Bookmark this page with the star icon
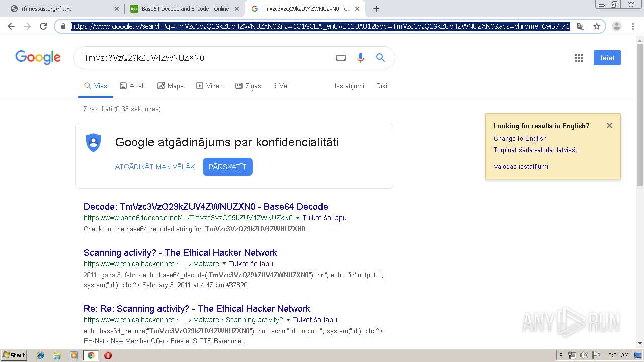This screenshot has width=644, height=362. pos(597,26)
